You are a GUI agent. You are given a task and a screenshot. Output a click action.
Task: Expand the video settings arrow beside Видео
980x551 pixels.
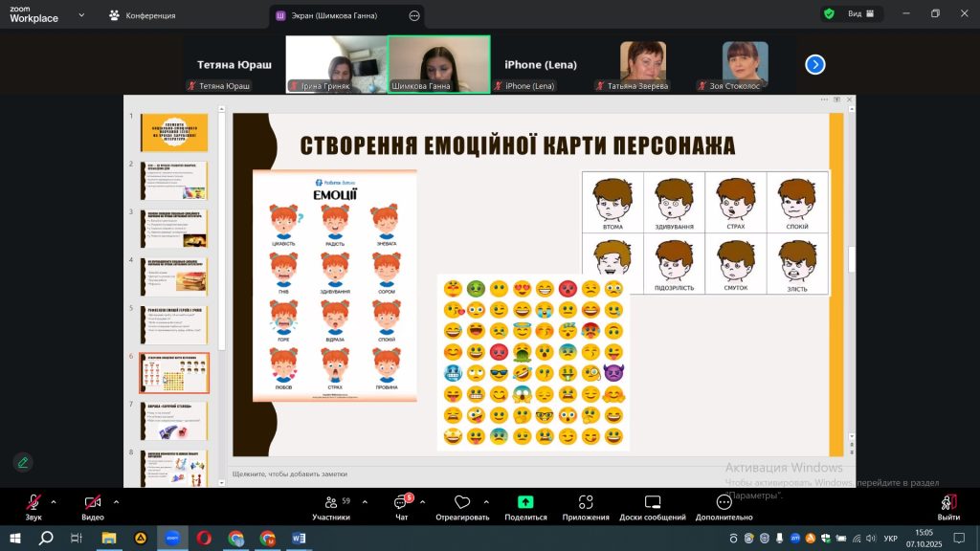(x=116, y=501)
